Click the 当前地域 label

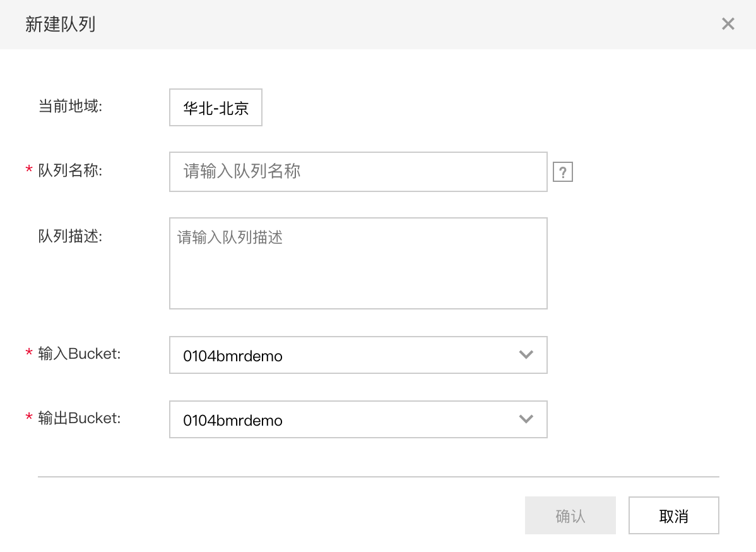(70, 106)
